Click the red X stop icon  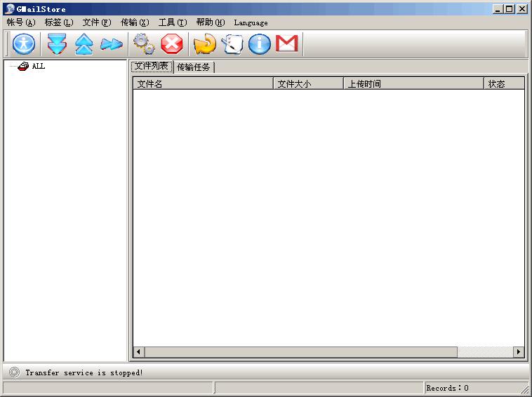171,44
